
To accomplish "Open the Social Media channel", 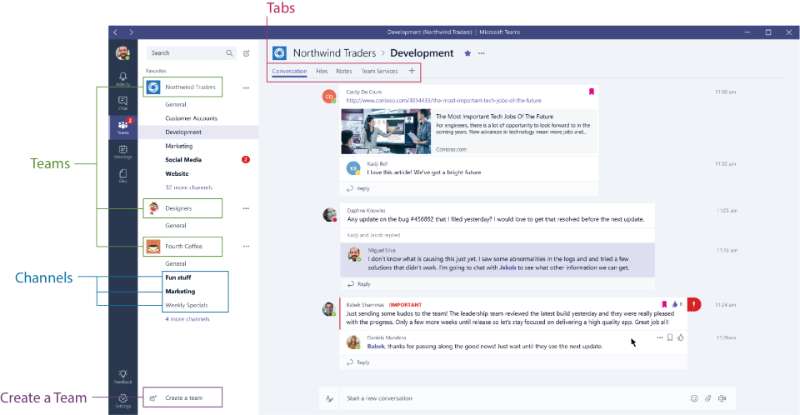I will (x=183, y=160).
